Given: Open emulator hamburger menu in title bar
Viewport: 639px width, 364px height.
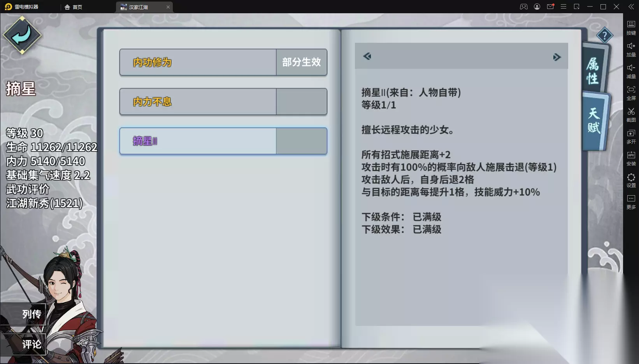Looking at the screenshot, I should pos(563,7).
